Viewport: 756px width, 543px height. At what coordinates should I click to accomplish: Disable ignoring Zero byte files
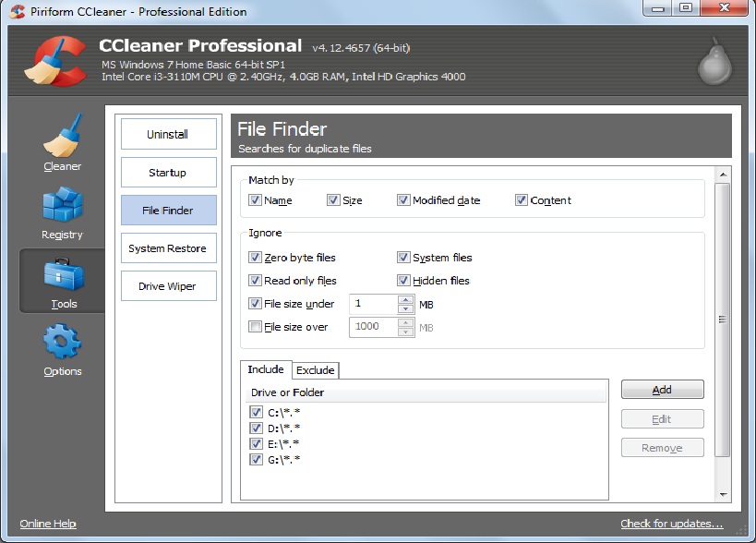click(255, 257)
